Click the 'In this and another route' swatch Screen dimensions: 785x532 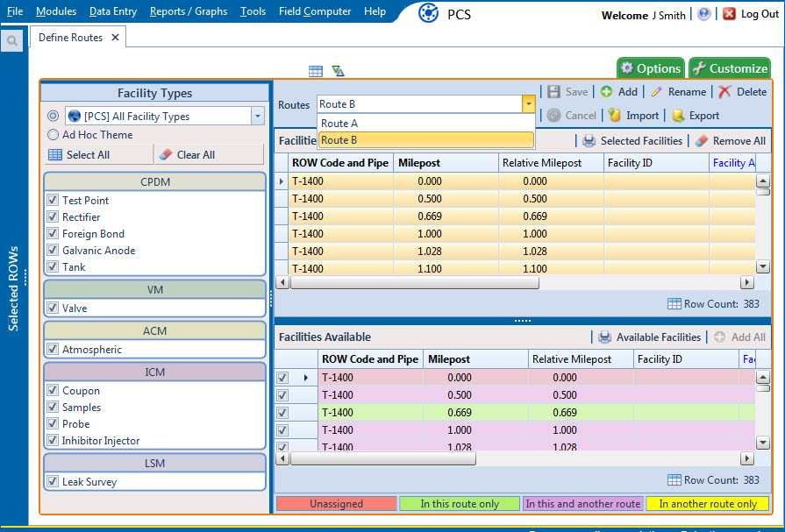(x=583, y=503)
